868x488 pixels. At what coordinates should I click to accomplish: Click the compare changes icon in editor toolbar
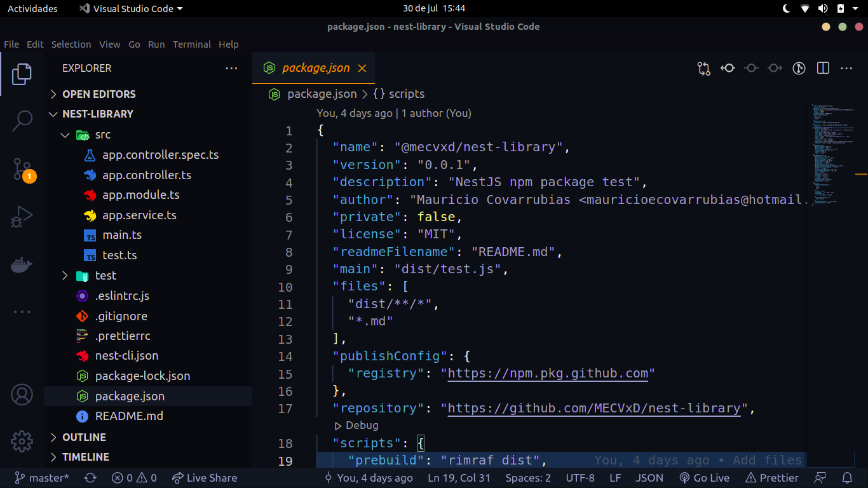pos(703,68)
